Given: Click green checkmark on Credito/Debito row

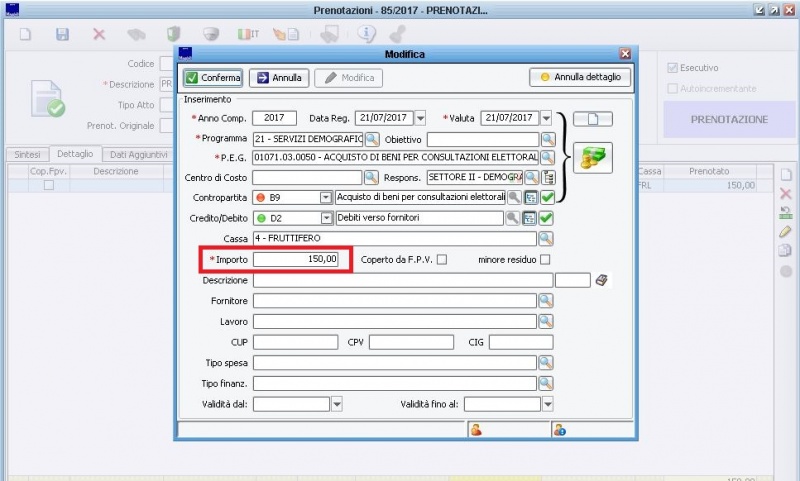Looking at the screenshot, I should [545, 218].
